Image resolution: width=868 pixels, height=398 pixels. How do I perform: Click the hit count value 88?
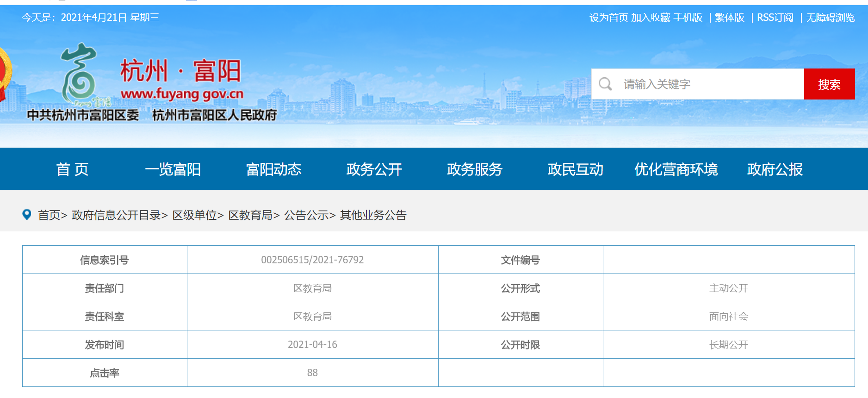[312, 373]
